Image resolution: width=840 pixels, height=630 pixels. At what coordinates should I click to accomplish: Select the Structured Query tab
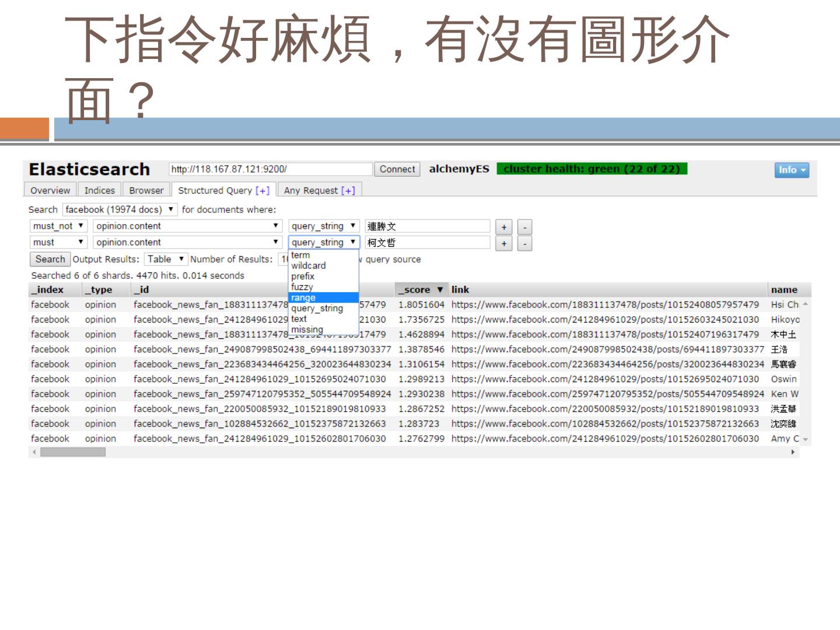point(224,190)
